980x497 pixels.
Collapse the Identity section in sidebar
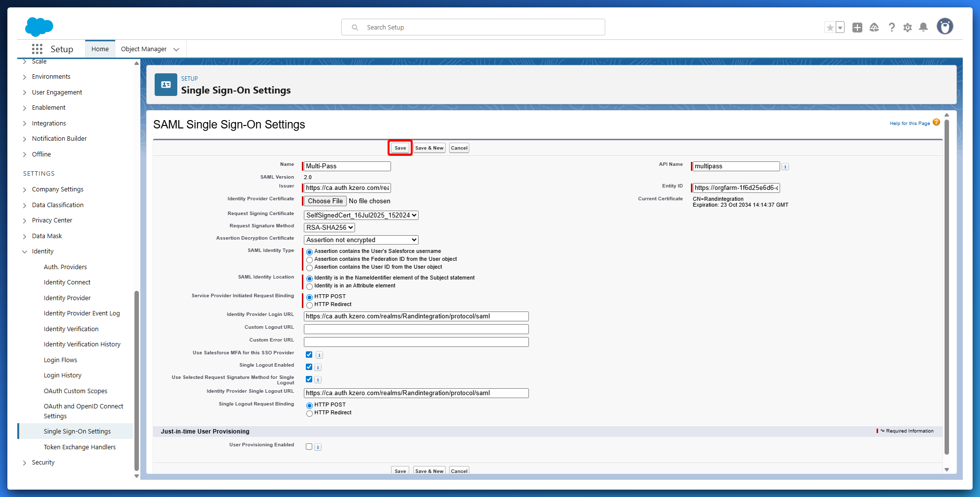[25, 251]
